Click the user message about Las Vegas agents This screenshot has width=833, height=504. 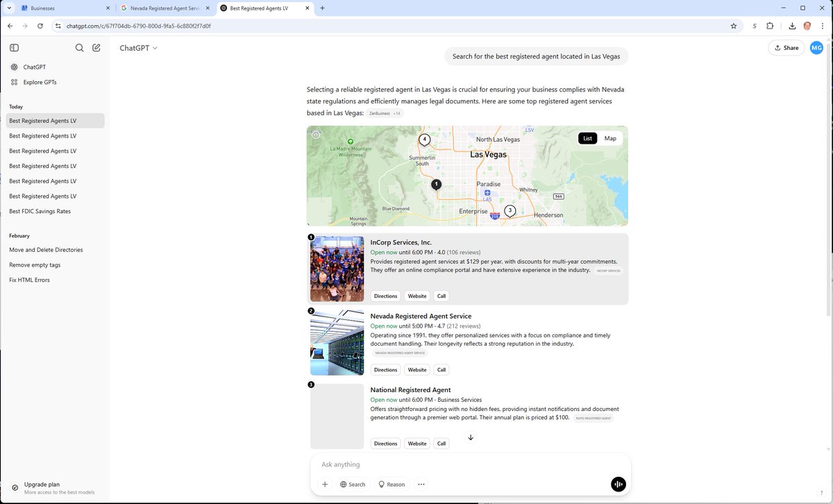pyautogui.click(x=536, y=56)
